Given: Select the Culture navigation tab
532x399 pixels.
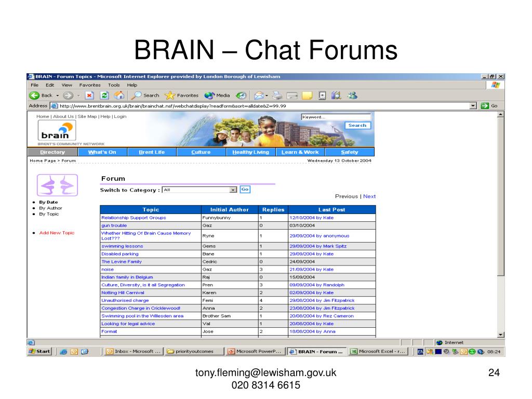Looking at the screenshot, I should [x=201, y=152].
